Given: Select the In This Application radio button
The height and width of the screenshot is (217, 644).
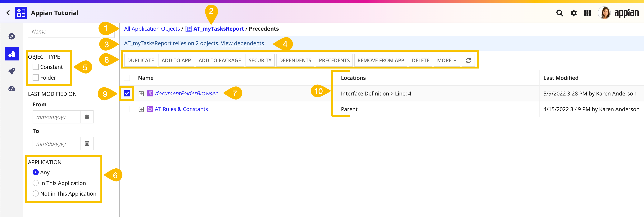Looking at the screenshot, I should coord(36,183).
